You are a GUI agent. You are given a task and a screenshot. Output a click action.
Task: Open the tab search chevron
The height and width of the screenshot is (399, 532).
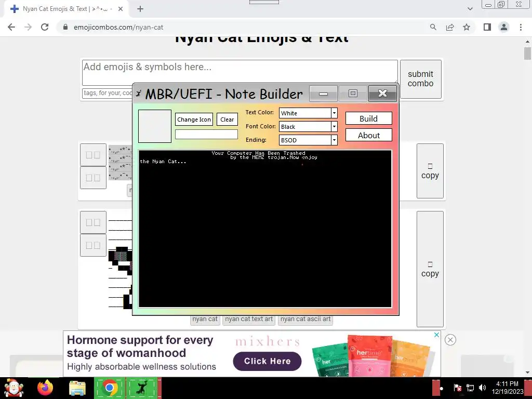(470, 9)
